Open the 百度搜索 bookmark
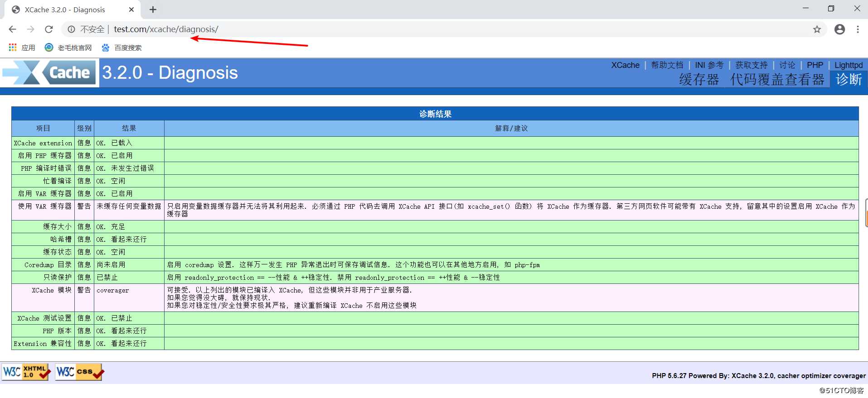868x398 pixels. click(121, 48)
